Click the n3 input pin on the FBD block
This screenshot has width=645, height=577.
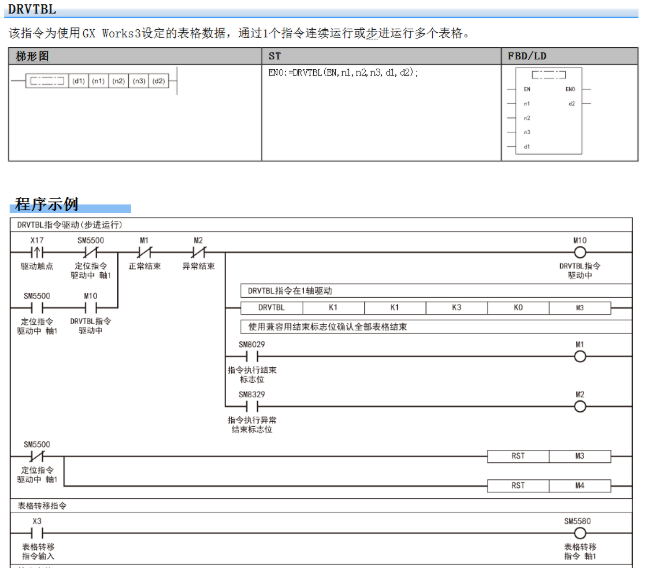[527, 132]
